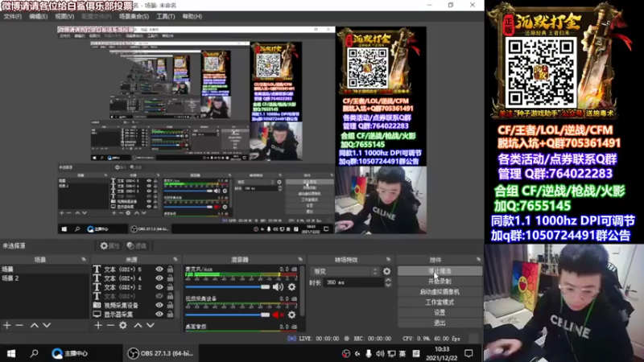The width and height of the screenshot is (644, 362).
Task: Adjust the 麦克风/Aux volume slider
Action: click(x=227, y=287)
